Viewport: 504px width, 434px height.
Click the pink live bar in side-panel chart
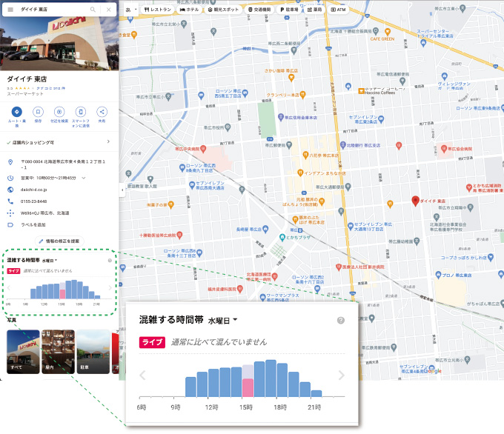click(62, 294)
